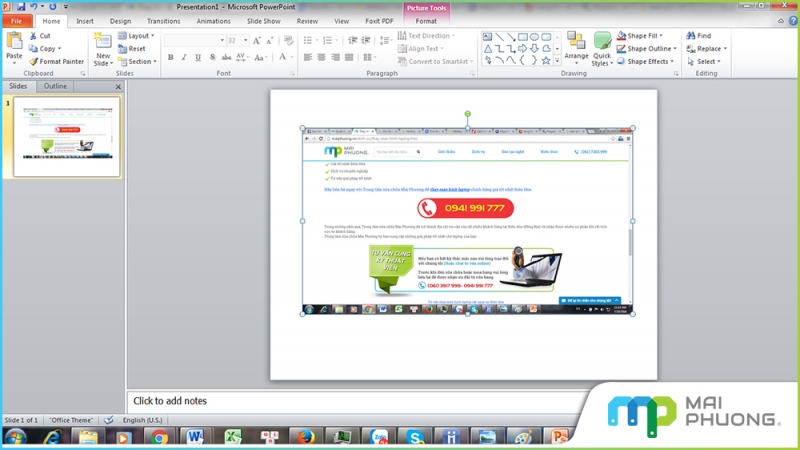Open Shape Effects dropdown
This screenshot has width=800, height=450.
pyautogui.click(x=645, y=61)
